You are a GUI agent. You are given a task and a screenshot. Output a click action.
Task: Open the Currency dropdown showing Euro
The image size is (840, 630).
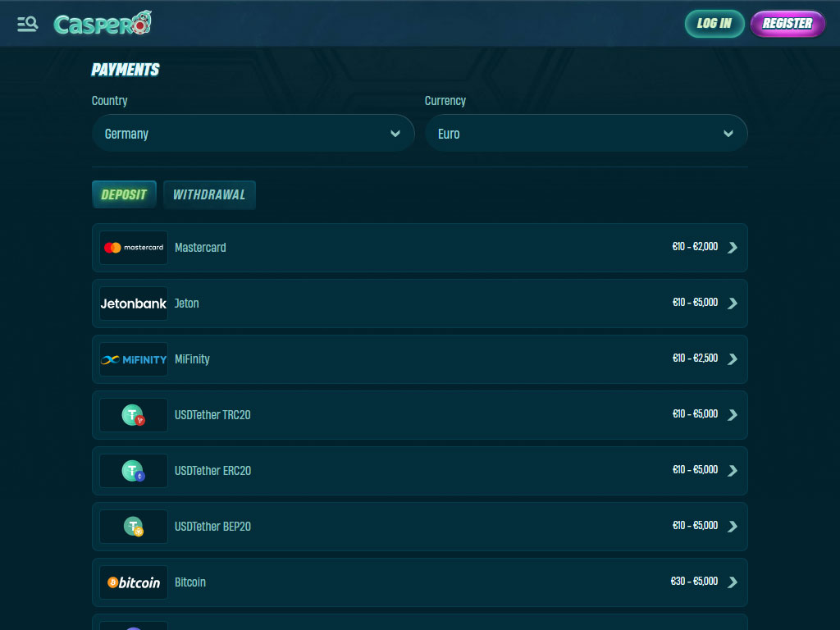pos(586,134)
